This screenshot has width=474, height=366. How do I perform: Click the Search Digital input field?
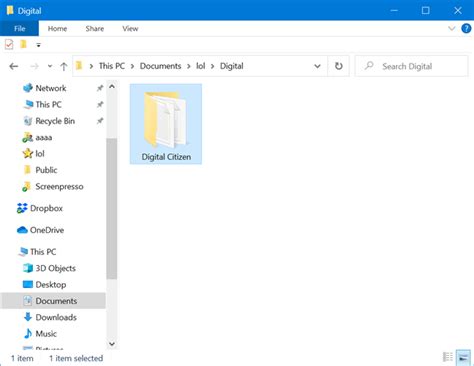tap(412, 66)
